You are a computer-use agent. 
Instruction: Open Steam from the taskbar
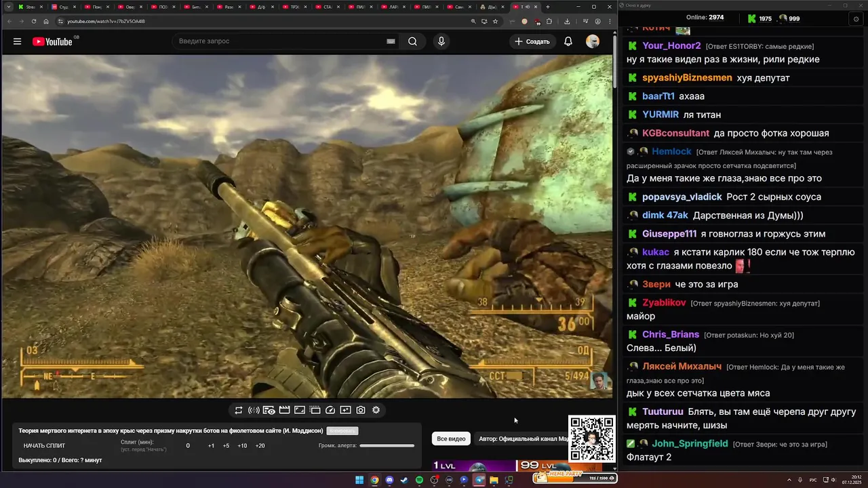point(404,480)
